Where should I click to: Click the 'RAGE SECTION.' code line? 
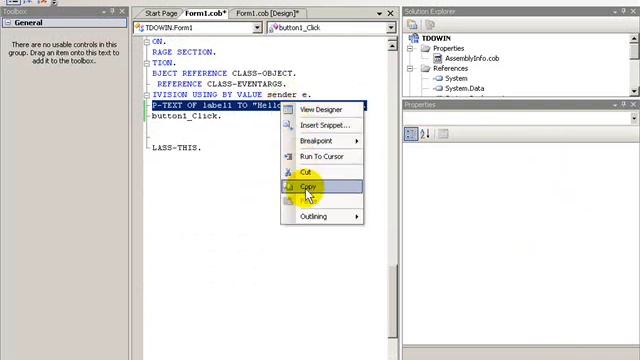tap(184, 52)
